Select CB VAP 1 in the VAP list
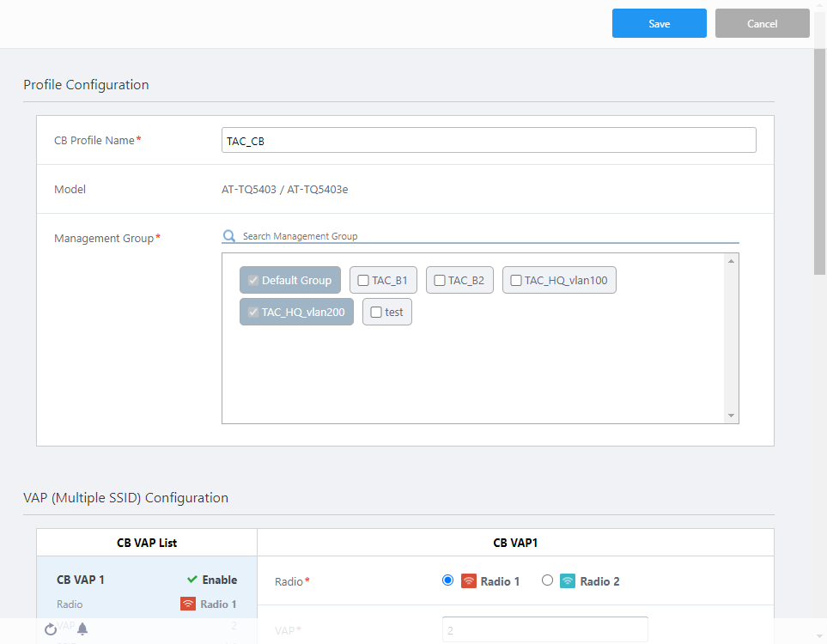827x644 pixels. pyautogui.click(x=81, y=580)
